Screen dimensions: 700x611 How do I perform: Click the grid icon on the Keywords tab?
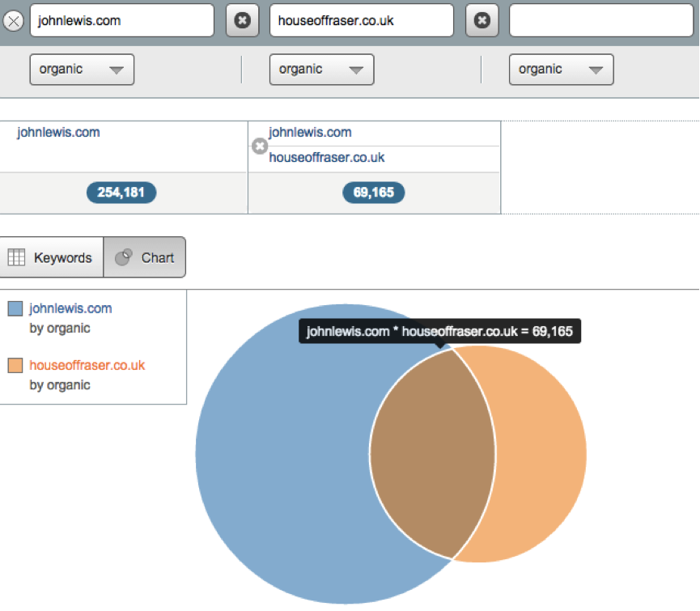pos(16,257)
